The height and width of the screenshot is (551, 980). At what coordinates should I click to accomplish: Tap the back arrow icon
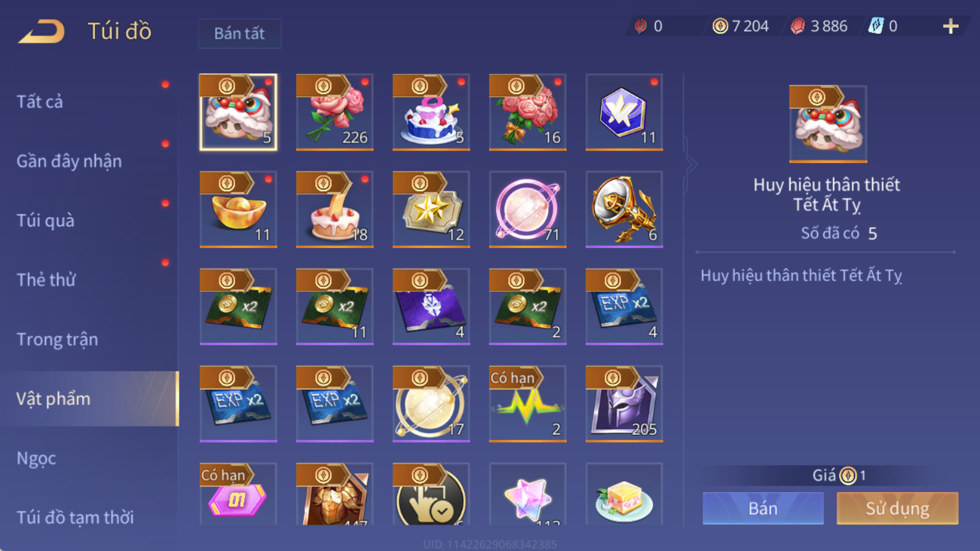click(x=42, y=32)
